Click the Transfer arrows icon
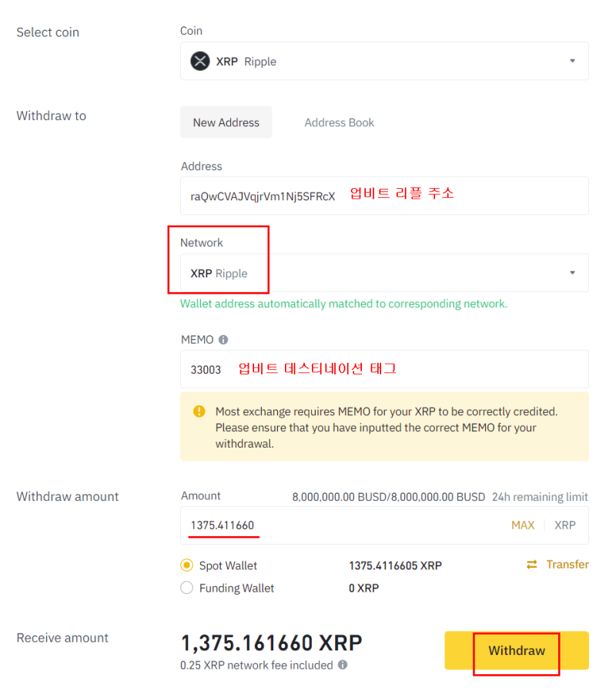The width and height of the screenshot is (616, 698). click(x=531, y=565)
